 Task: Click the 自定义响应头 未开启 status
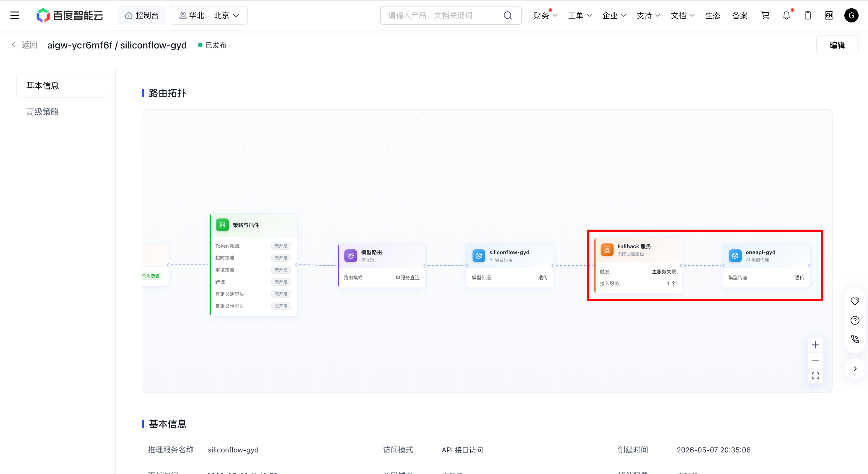point(281,294)
